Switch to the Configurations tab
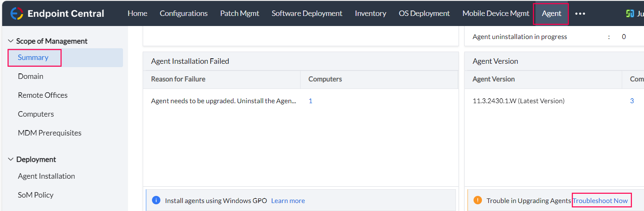644x211 pixels. click(x=183, y=13)
